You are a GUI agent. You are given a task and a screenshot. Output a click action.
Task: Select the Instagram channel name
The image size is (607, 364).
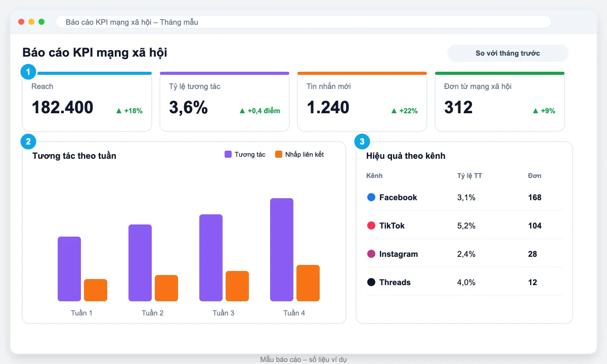399,254
